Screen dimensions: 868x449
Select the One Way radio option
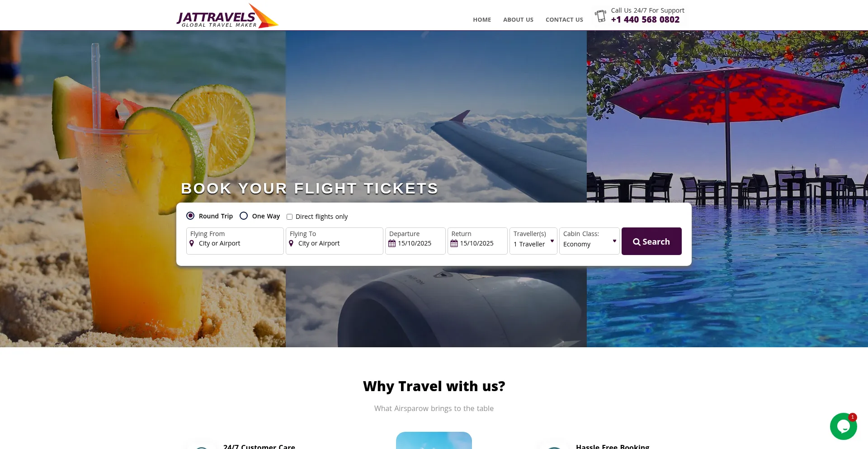244,216
